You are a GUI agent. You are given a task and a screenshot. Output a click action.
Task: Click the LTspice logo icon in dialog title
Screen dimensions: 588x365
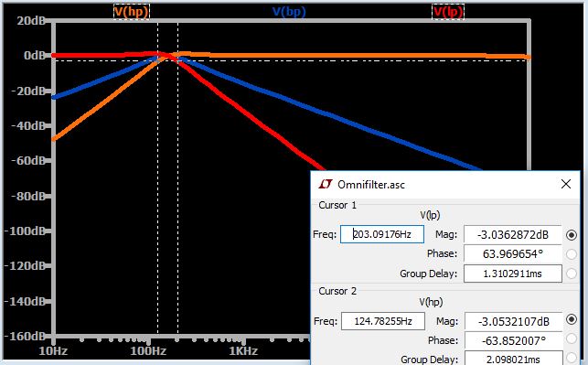(x=326, y=184)
